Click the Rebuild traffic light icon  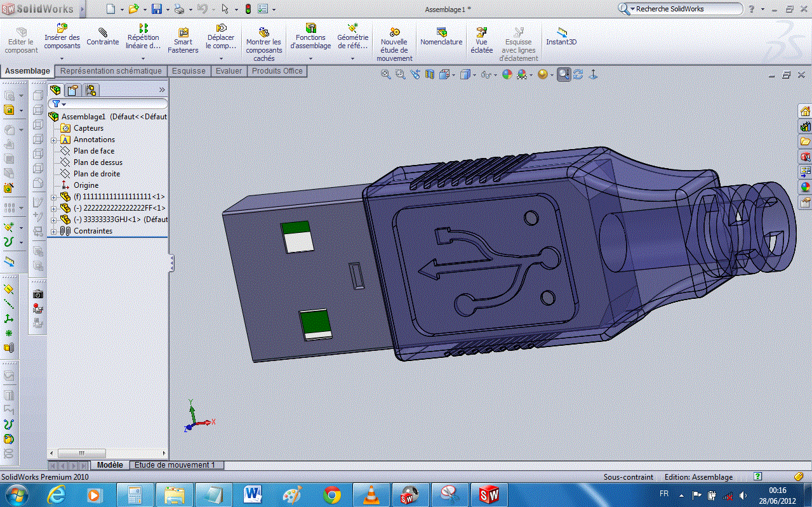[247, 9]
